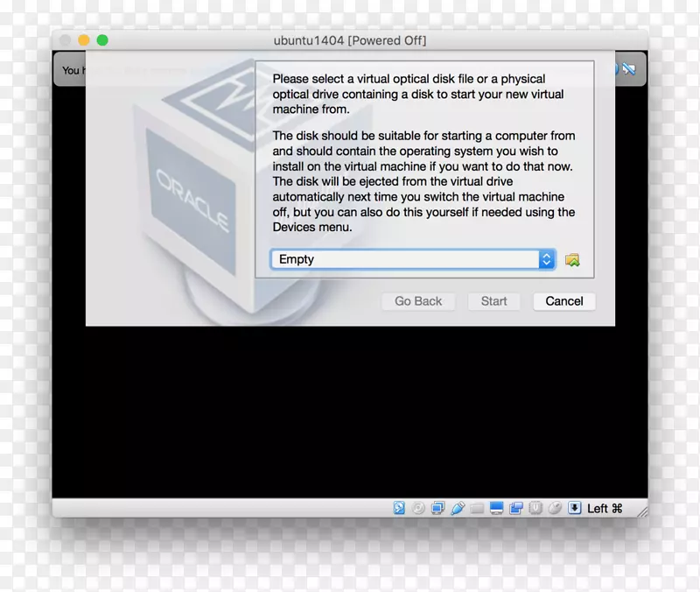Click the down-arrow button on the status bar
Screen dimensions: 700x592
click(x=574, y=507)
